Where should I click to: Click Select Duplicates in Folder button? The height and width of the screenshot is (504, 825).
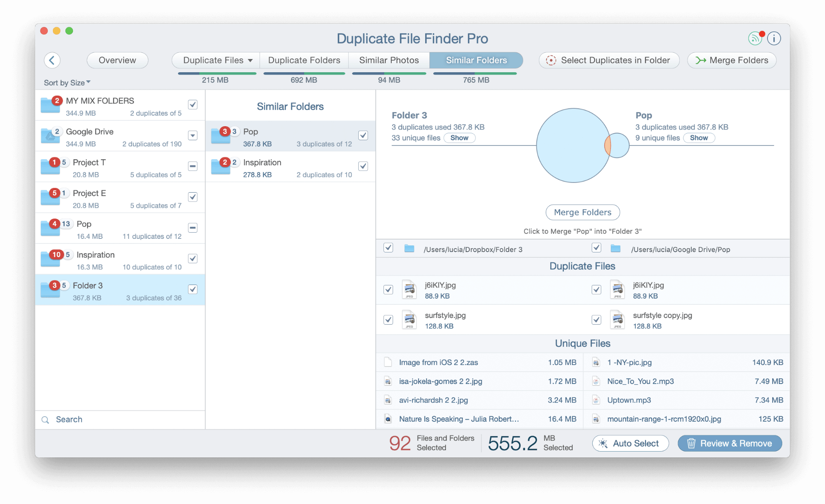[609, 60]
